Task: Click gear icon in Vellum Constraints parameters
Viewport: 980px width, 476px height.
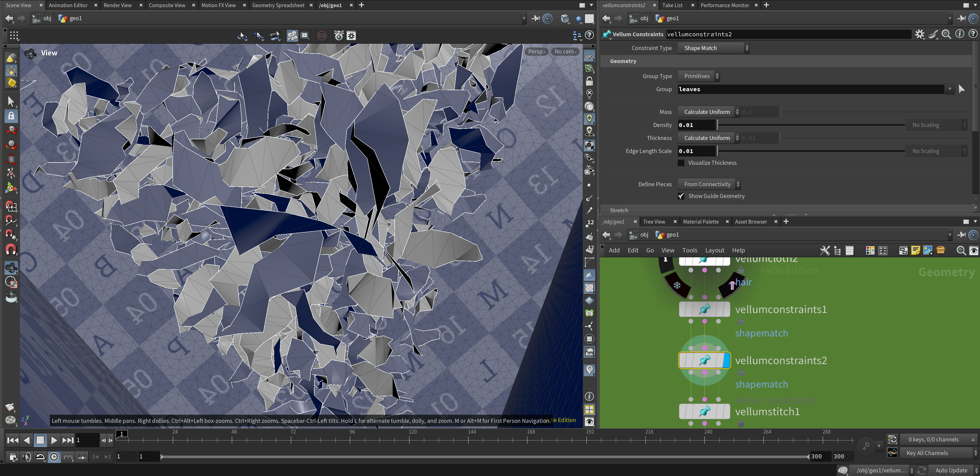Action: (x=919, y=34)
